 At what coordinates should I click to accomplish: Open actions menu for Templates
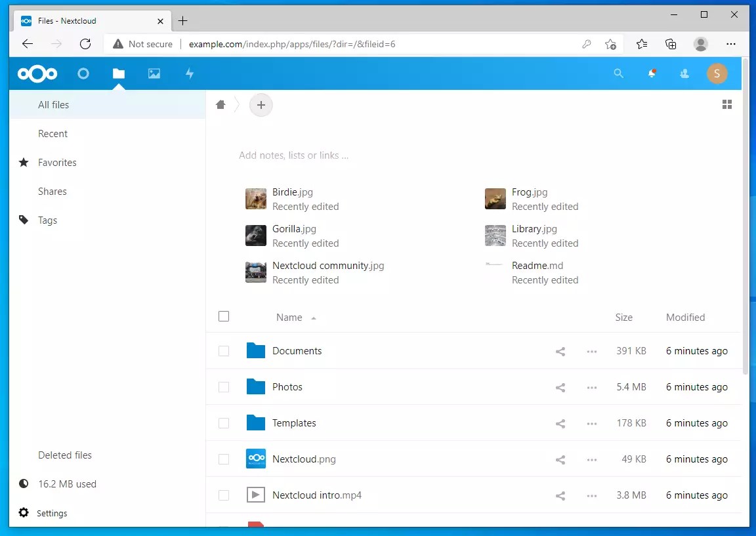pyautogui.click(x=592, y=424)
